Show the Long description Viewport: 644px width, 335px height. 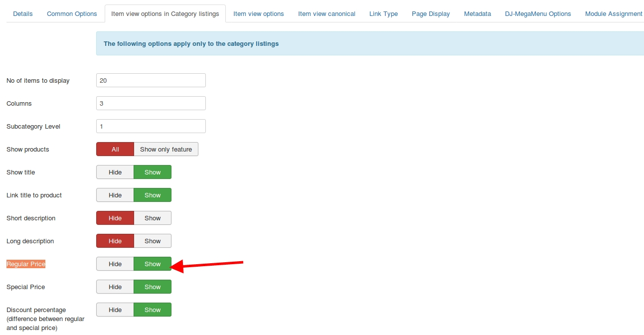[x=153, y=241]
